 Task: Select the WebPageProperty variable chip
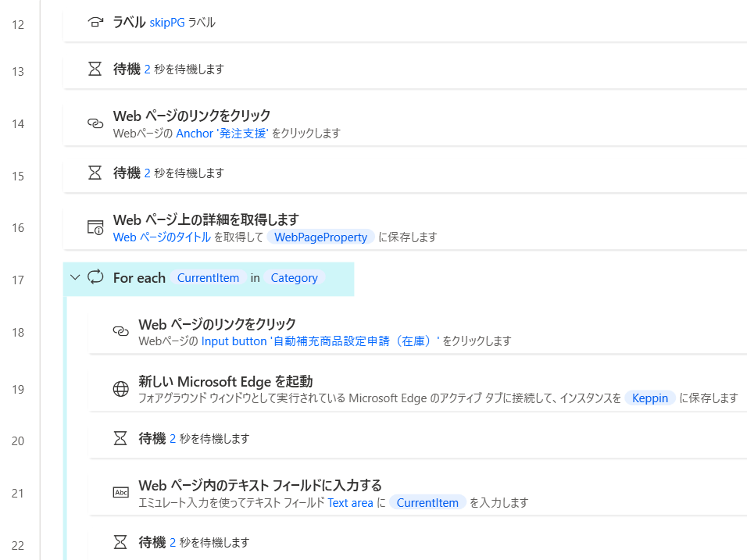(320, 237)
